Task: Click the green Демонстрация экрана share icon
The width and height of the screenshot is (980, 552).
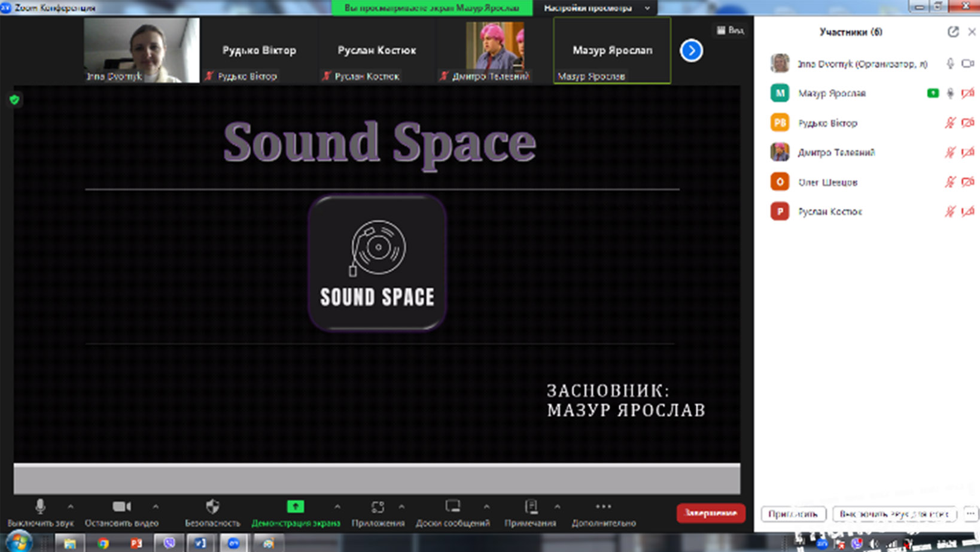Action: (x=296, y=506)
